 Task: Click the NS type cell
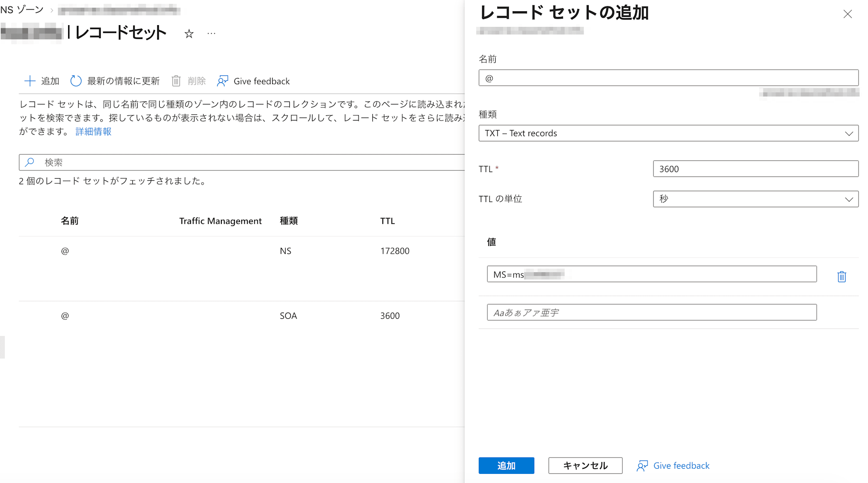coord(286,251)
